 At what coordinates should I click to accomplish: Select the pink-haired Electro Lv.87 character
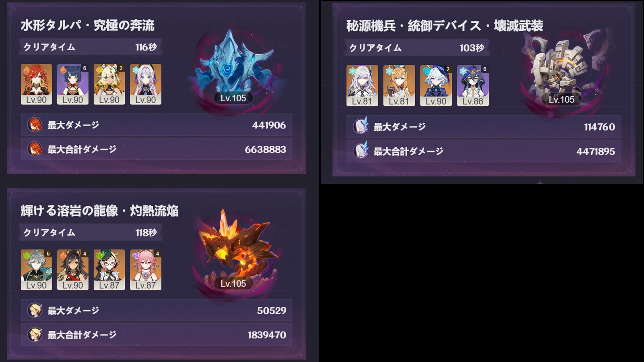146,270
